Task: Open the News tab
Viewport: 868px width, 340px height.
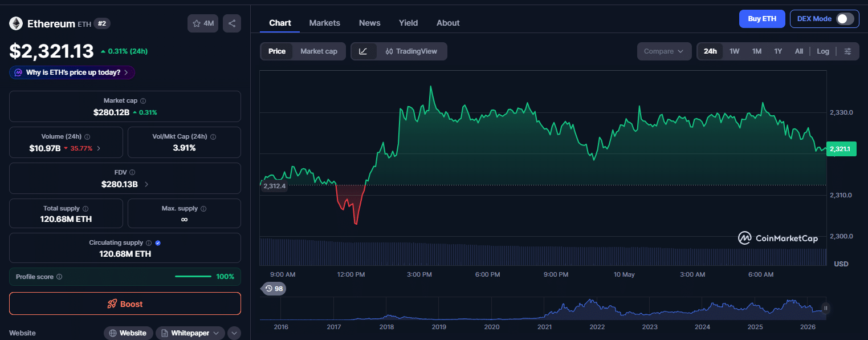Action: pos(369,23)
